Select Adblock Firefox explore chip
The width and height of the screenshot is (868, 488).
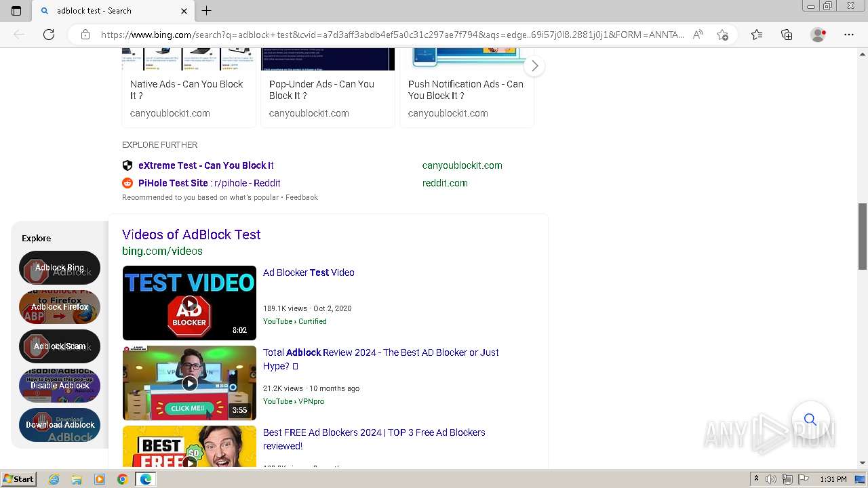pos(60,307)
